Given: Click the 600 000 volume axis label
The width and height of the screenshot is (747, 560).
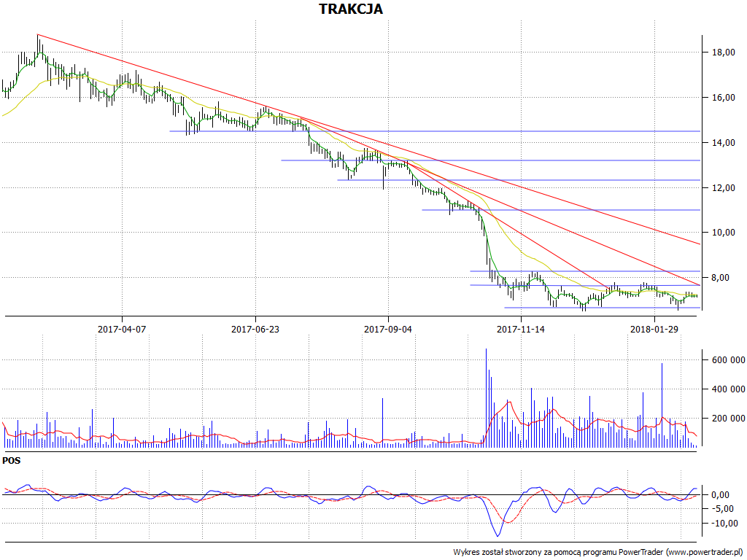Looking at the screenshot, I should 729,360.
